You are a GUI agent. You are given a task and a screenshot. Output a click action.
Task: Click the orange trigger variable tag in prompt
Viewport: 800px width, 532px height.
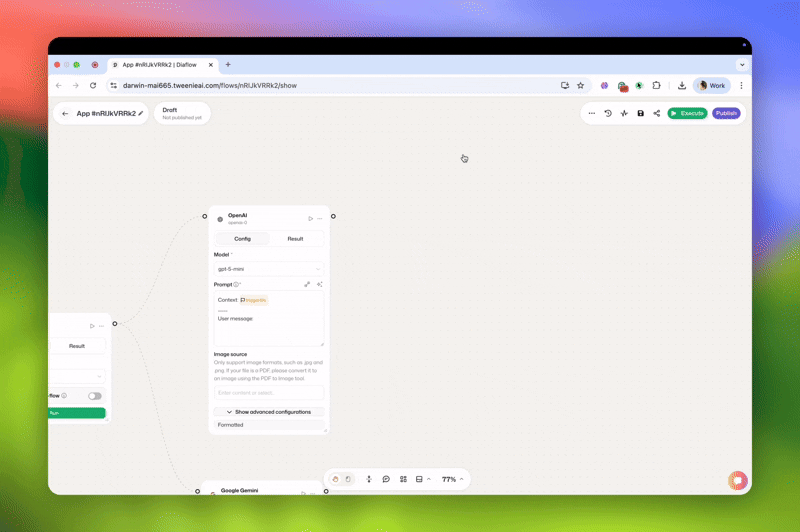point(254,300)
